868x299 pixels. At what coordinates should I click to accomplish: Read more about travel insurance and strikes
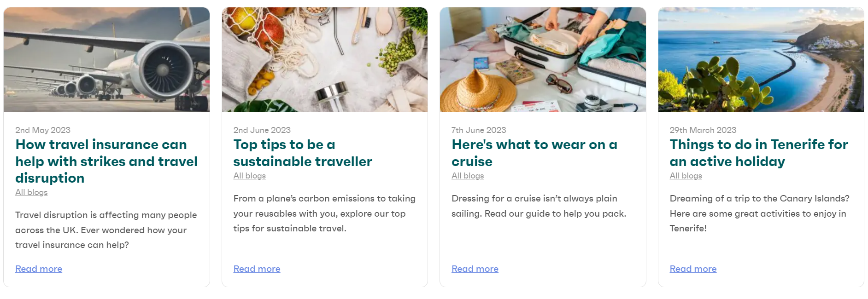tap(39, 269)
